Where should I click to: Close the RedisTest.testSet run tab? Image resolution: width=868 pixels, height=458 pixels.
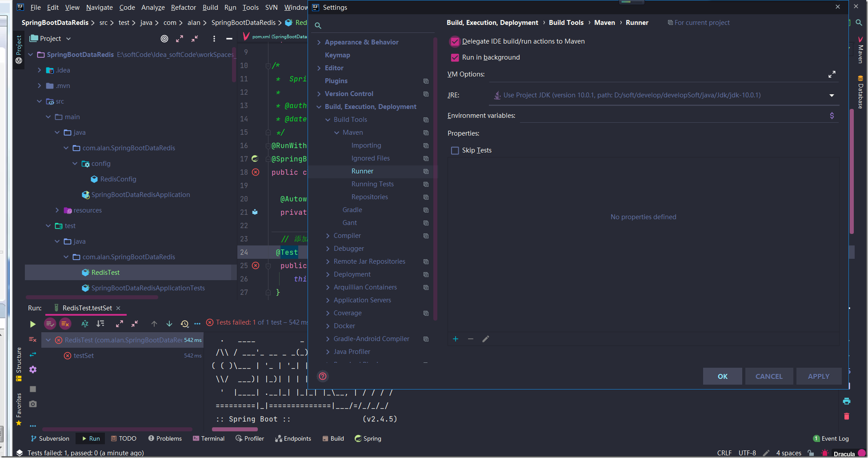[x=118, y=308]
